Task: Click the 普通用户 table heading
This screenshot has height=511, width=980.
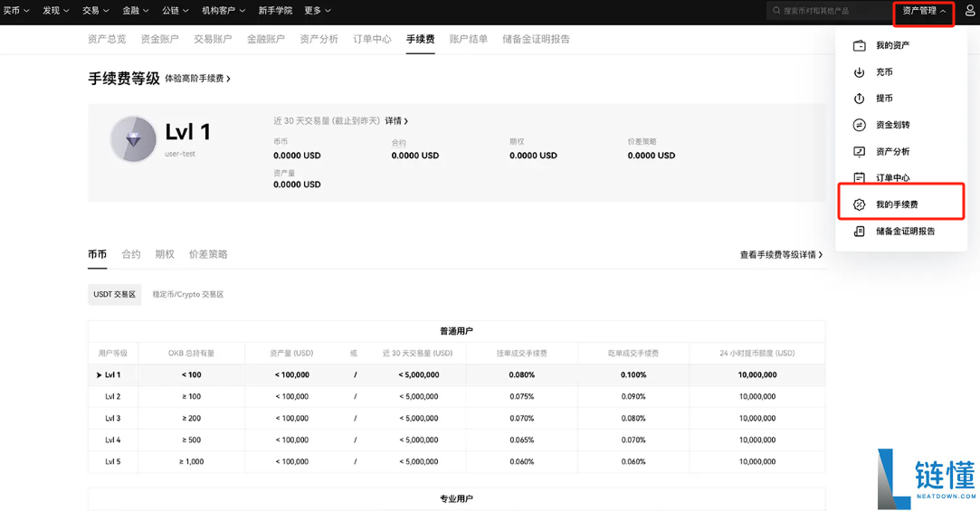Action: click(456, 331)
